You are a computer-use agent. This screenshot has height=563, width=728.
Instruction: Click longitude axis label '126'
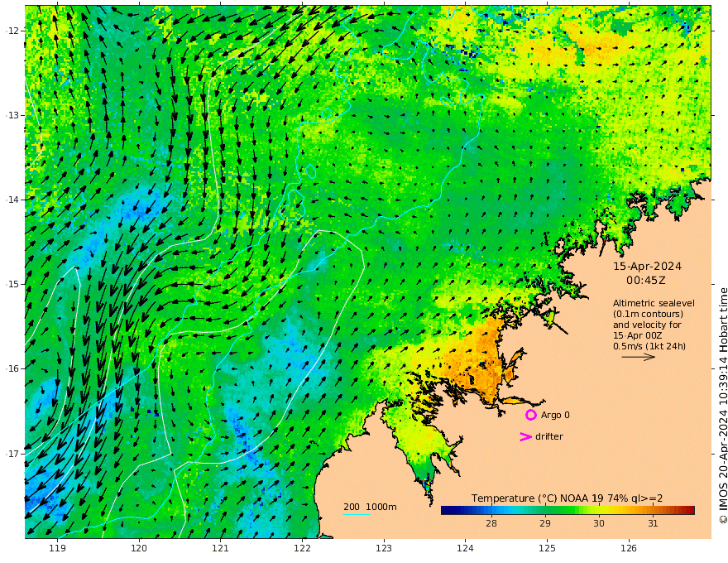(x=629, y=549)
